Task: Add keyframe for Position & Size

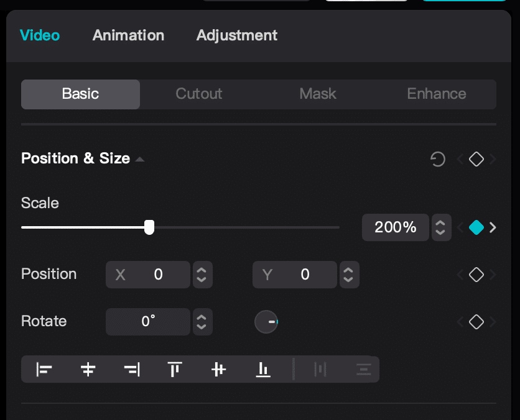Action: (x=476, y=159)
